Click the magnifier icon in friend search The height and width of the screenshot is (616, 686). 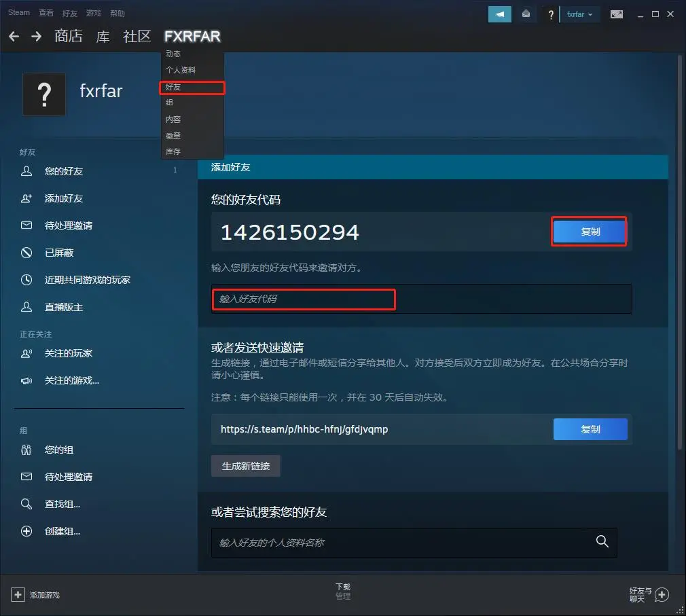[602, 541]
